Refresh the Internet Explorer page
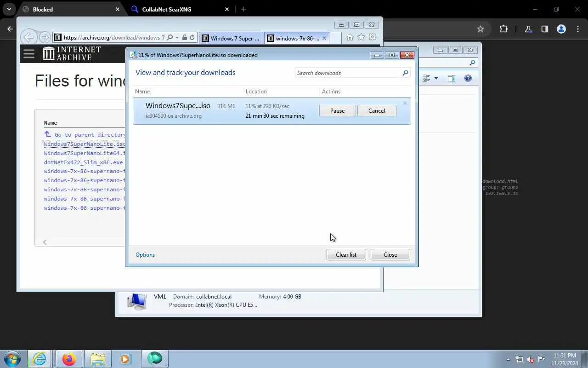588x368 pixels. 192,38
